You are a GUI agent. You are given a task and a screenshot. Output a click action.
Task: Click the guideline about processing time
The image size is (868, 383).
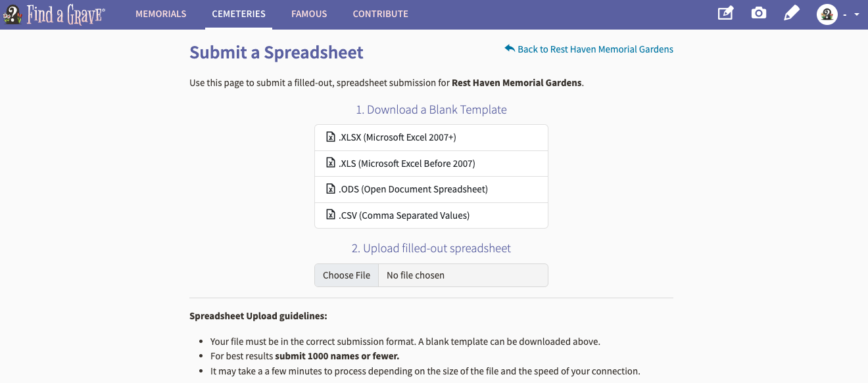tap(425, 371)
